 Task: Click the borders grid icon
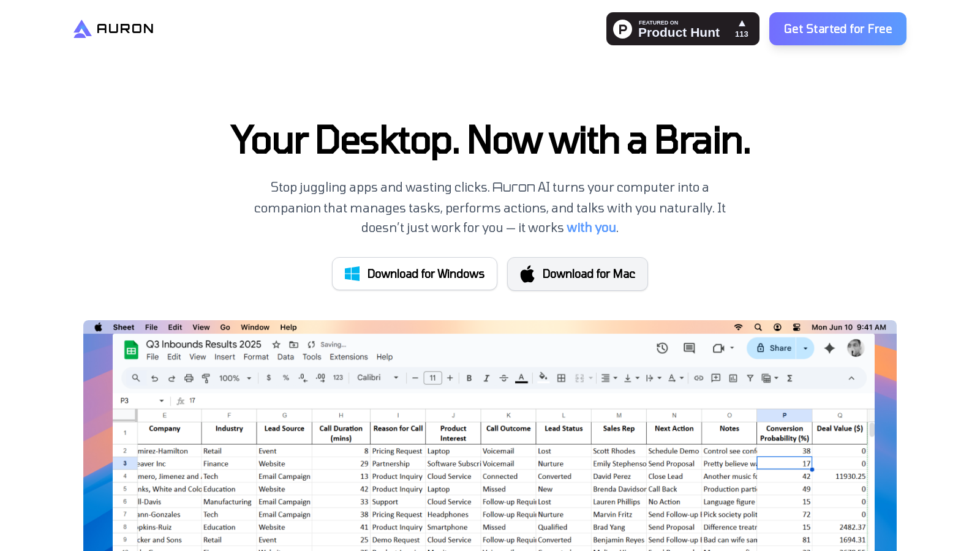click(x=561, y=378)
